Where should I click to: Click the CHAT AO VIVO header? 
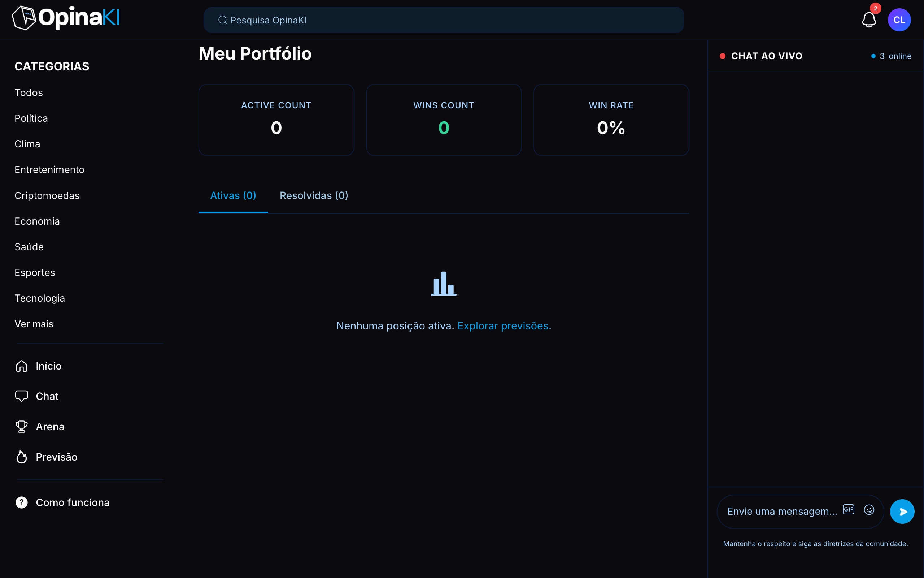coord(767,56)
